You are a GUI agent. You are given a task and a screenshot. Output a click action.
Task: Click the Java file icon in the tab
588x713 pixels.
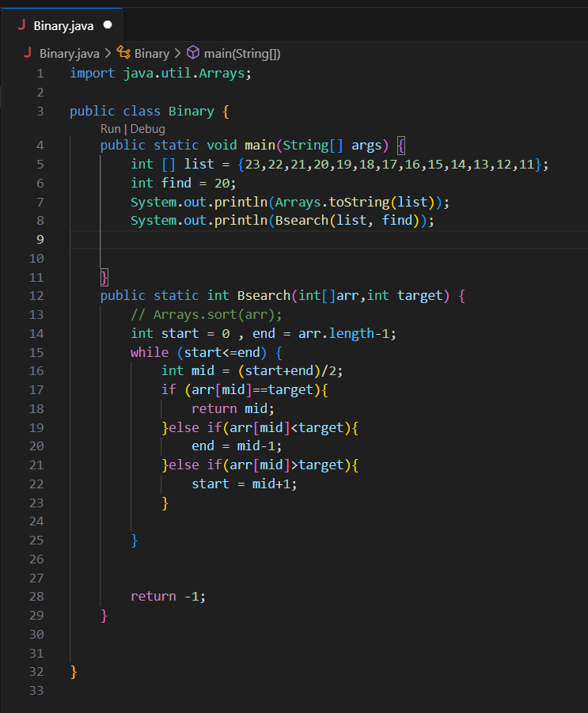point(21,25)
